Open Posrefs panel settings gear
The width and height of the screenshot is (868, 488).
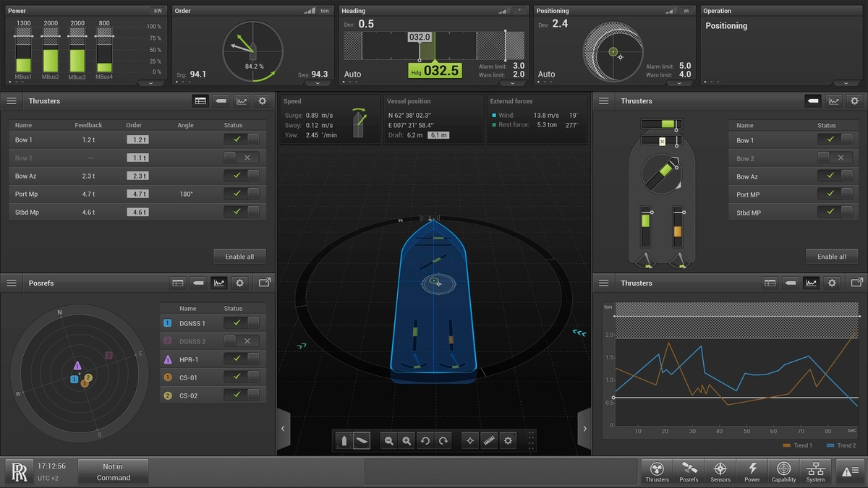(x=239, y=283)
